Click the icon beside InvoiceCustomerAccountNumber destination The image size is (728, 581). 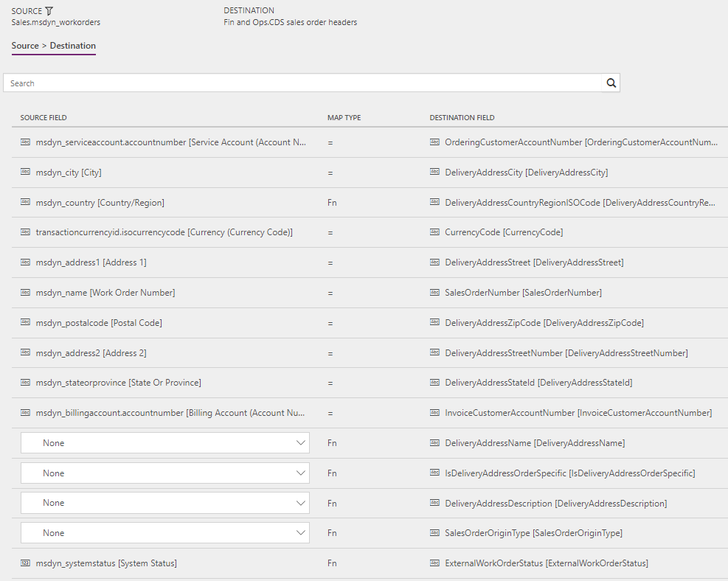click(x=434, y=412)
